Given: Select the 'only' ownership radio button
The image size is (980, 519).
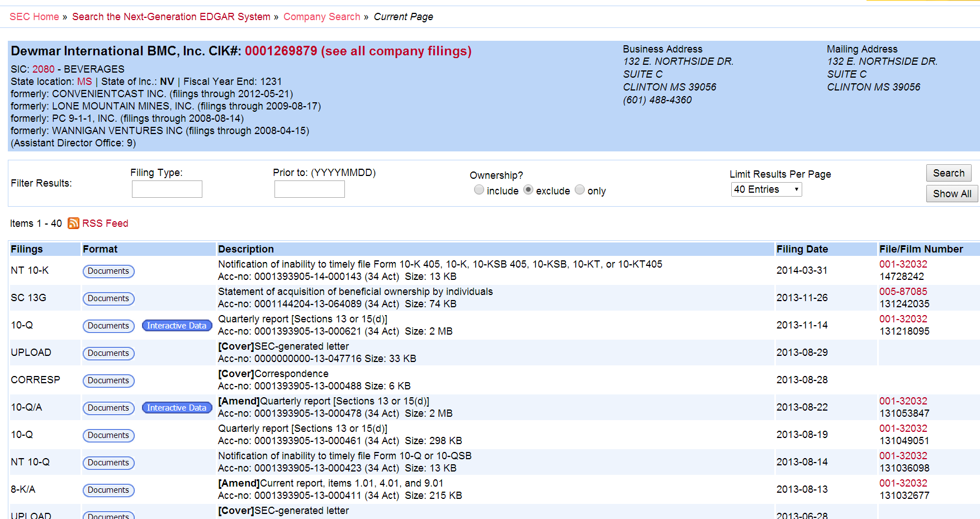Looking at the screenshot, I should click(580, 190).
